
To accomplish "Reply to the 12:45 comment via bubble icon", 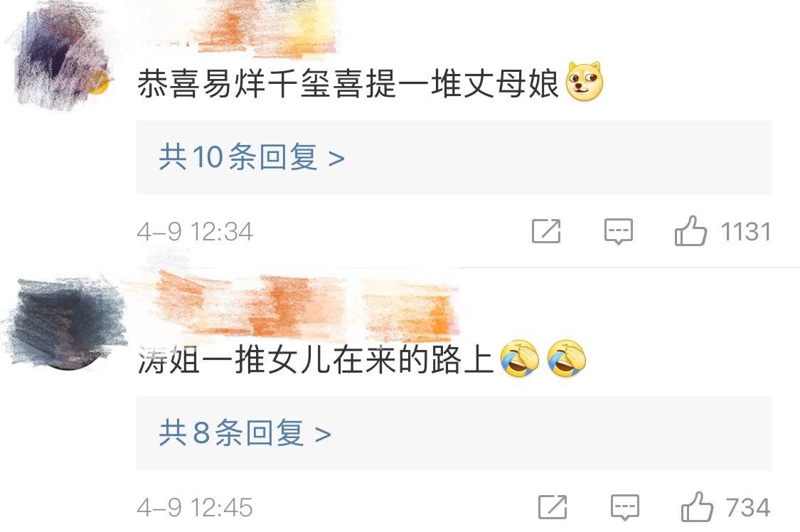I will (625, 507).
